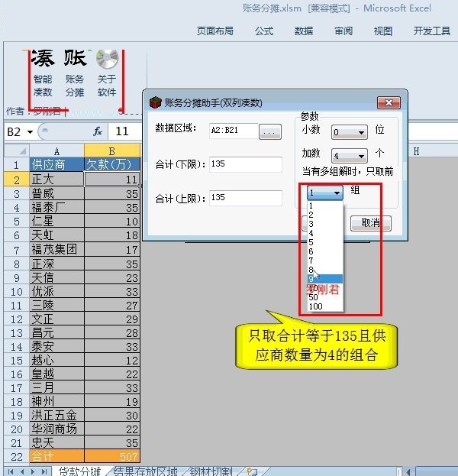Switch to the 结果存放区域 sheet tab
Image resolution: width=458 pixels, height=476 pixels.
(145, 471)
